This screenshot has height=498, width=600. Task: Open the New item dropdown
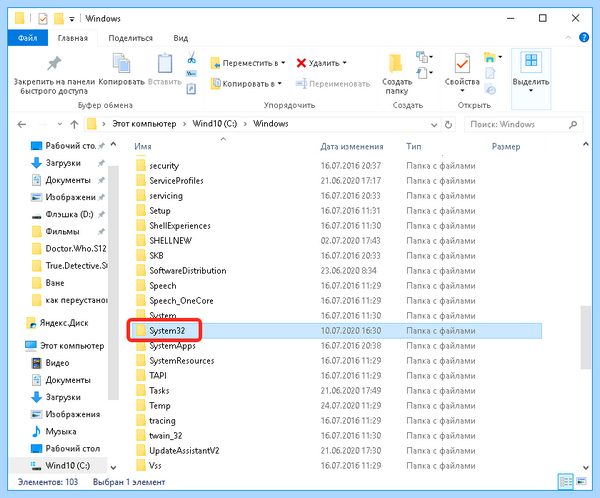pos(425,57)
